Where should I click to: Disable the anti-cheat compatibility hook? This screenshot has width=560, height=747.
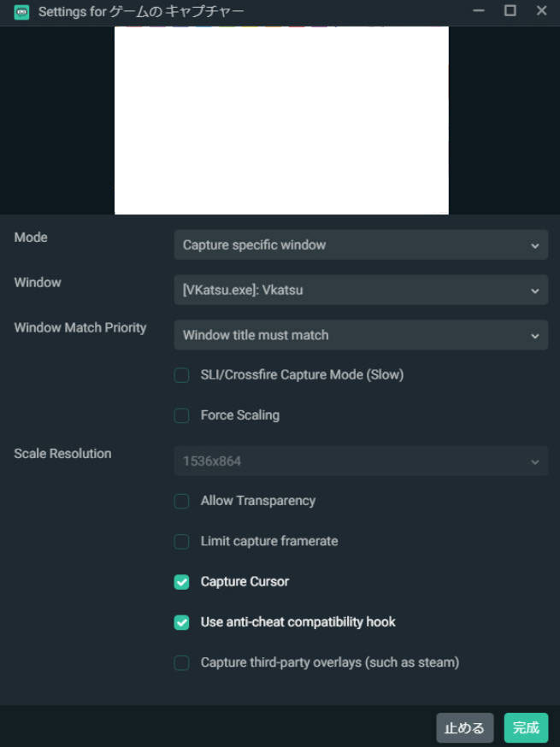[181, 621]
